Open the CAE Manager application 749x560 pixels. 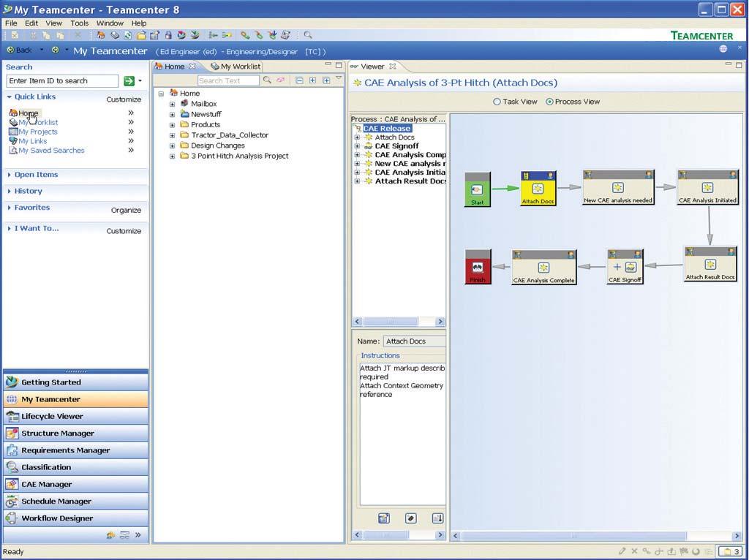click(75, 484)
